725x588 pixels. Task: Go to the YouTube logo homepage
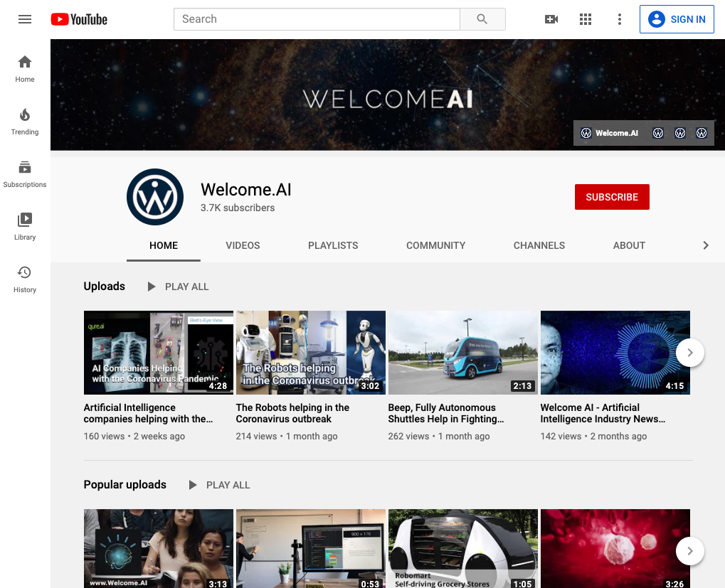(79, 19)
